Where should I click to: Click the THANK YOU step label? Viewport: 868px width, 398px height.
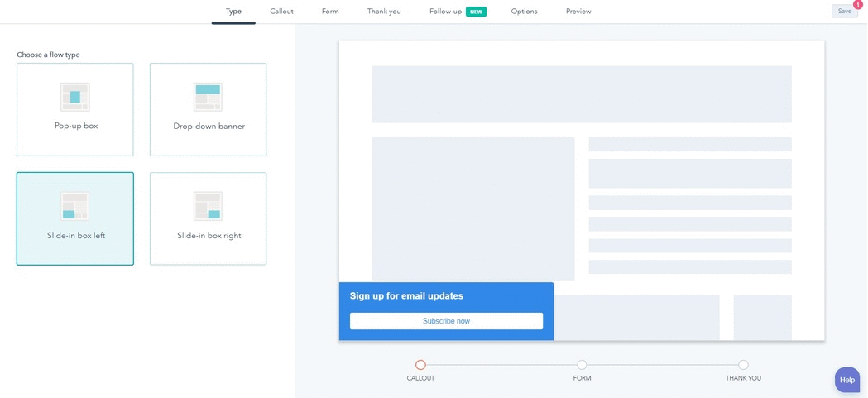[743, 378]
